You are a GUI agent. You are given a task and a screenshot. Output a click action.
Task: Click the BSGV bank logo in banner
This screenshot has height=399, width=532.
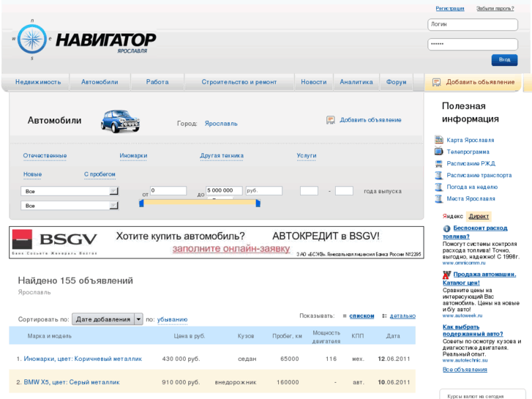pyautogui.click(x=54, y=242)
